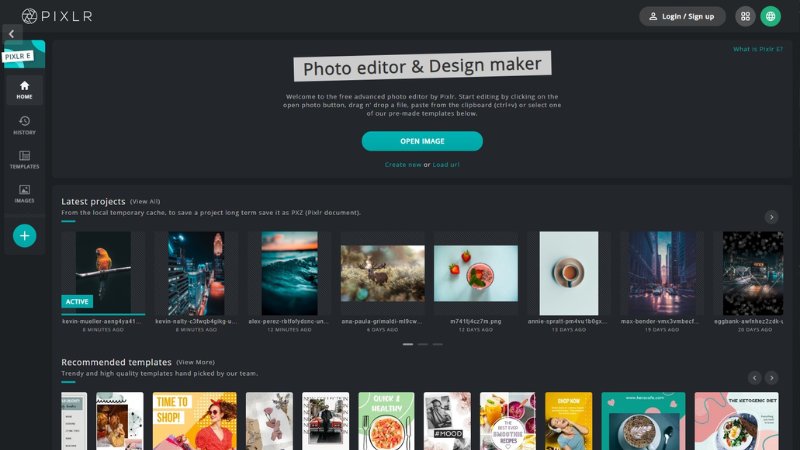Click the 'Photo editor & Design maker' heading
Screen dimensions: 800x450
[x=422, y=66]
